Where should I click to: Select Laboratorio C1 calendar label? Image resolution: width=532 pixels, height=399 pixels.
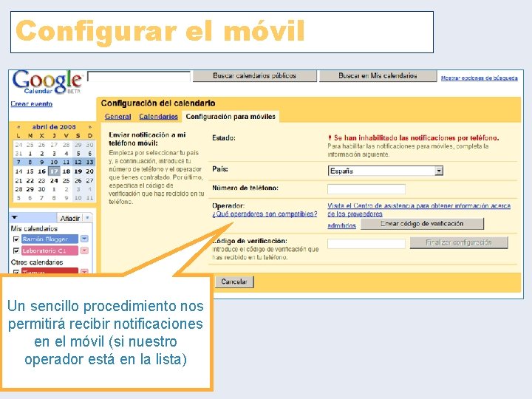(50, 250)
